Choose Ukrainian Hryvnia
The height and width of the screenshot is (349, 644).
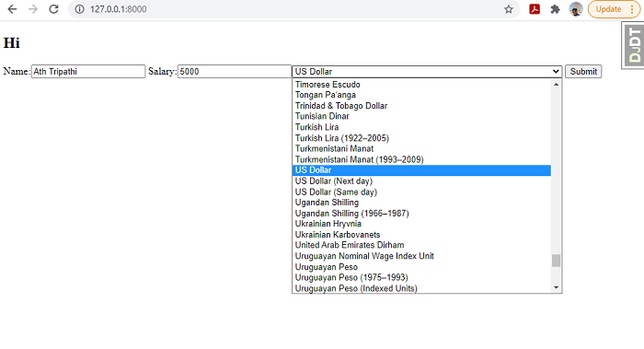(x=421, y=224)
